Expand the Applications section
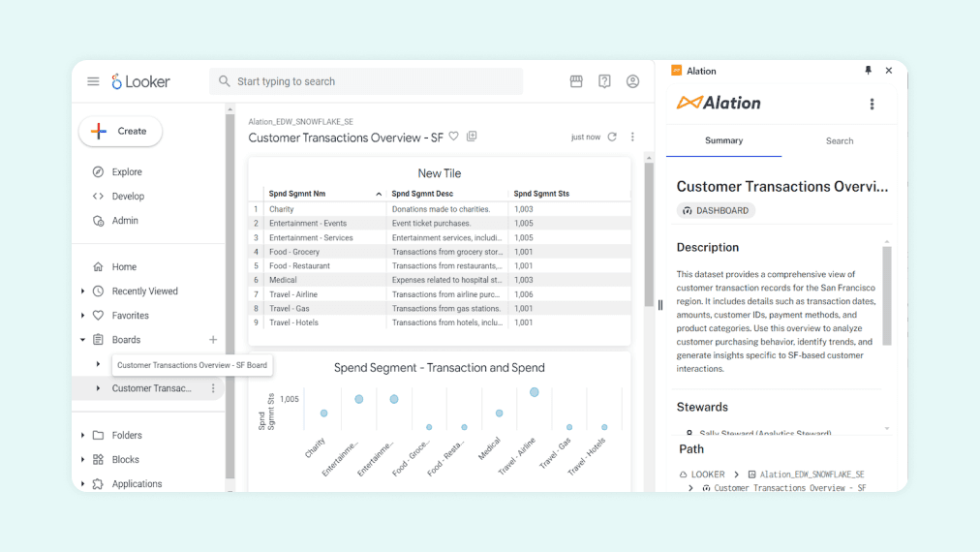 83,484
